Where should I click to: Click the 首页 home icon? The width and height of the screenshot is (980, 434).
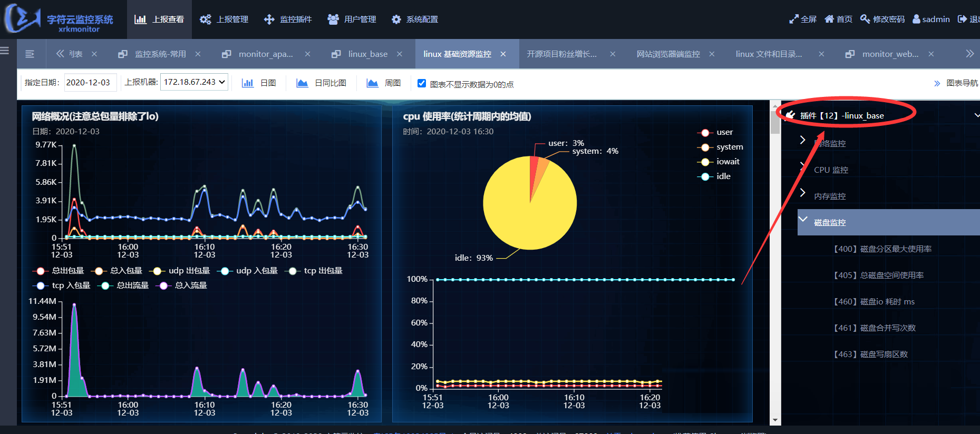(829, 19)
